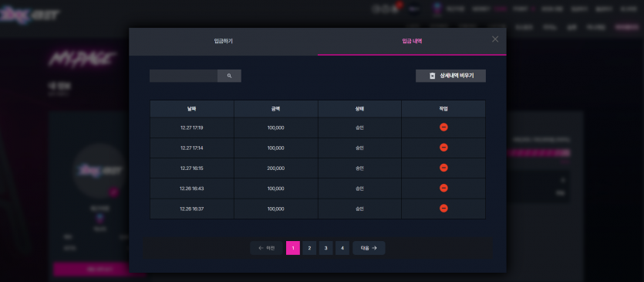Viewport: 644px width, 282px height.
Task: Delete the 12.27 17:19 deposit record
Action: pyautogui.click(x=443, y=127)
